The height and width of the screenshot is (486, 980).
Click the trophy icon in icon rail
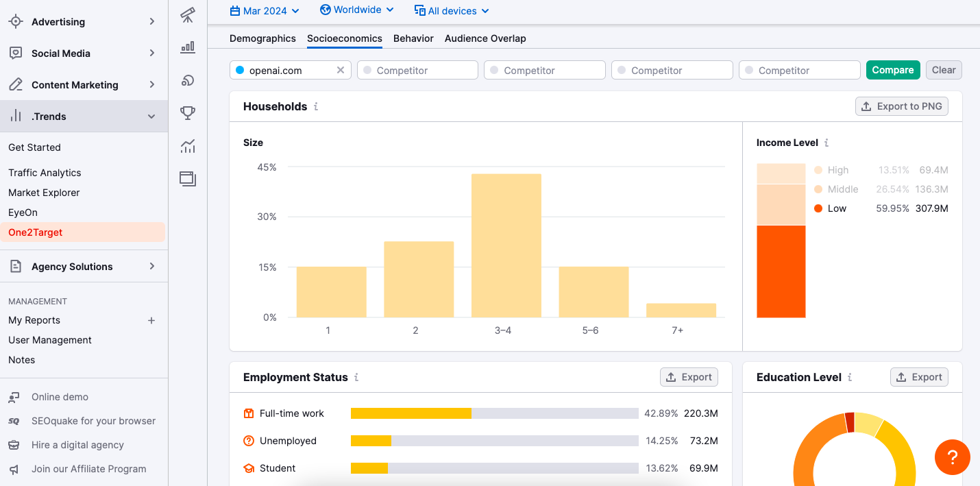188,113
